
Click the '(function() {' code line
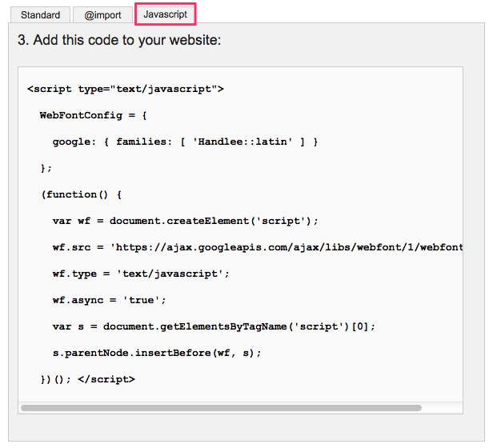pyautogui.click(x=81, y=194)
